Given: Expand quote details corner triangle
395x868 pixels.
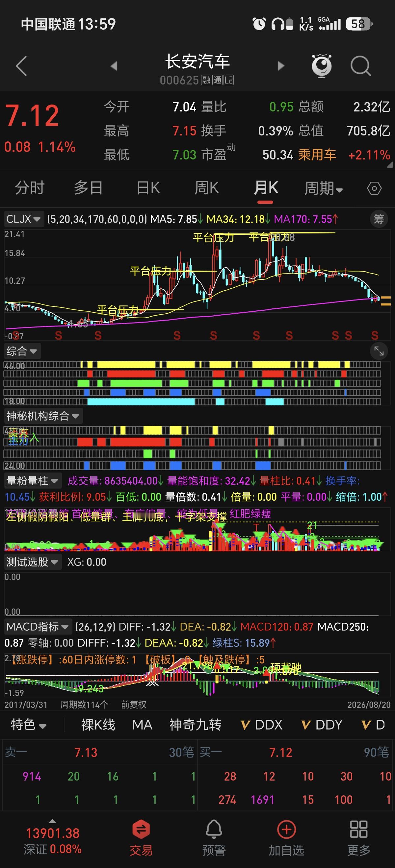Looking at the screenshot, I should 390,165.
